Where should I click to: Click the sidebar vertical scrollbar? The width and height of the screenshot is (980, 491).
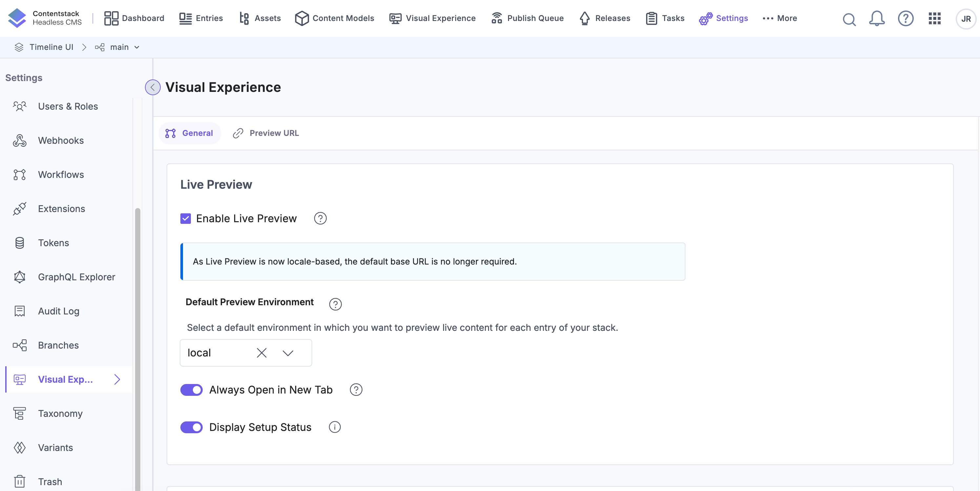pos(138,343)
